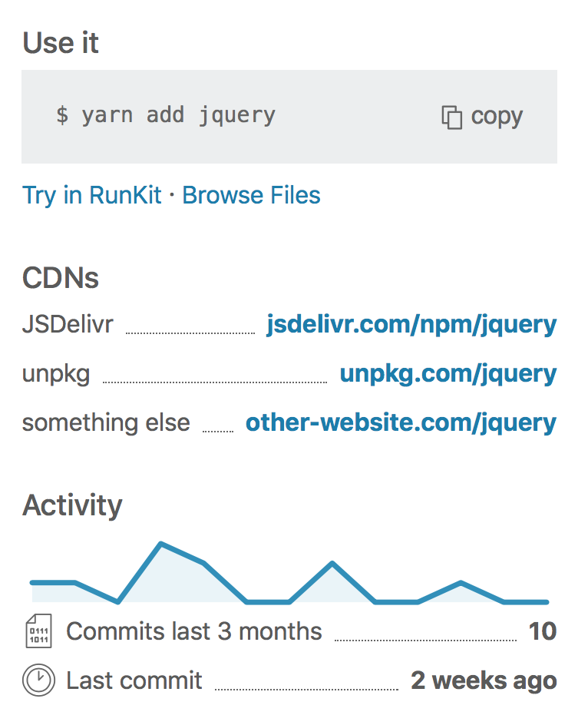This screenshot has height=725, width=588.
Task: Click the yarn add jquery command text
Action: (166, 115)
